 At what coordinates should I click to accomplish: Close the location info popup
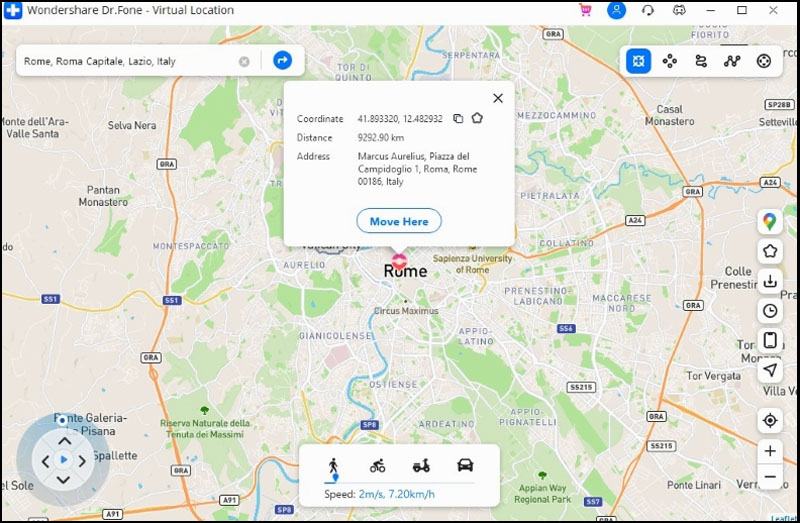498,98
